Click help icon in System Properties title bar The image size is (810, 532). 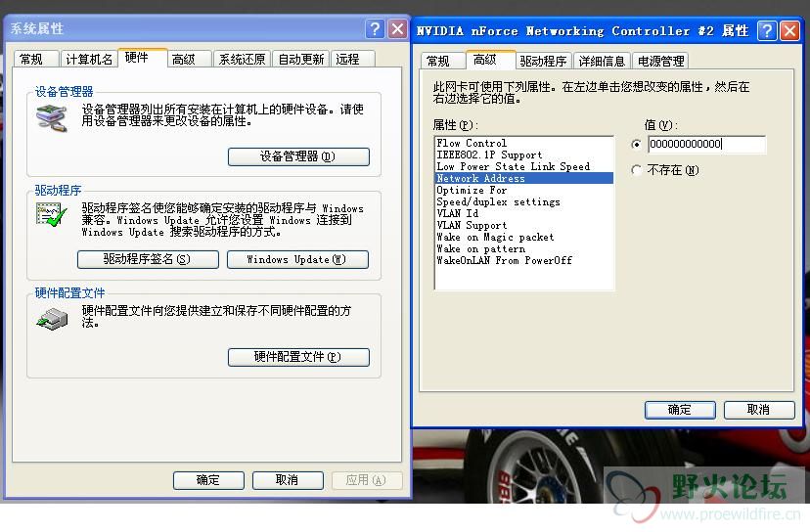[x=375, y=29]
